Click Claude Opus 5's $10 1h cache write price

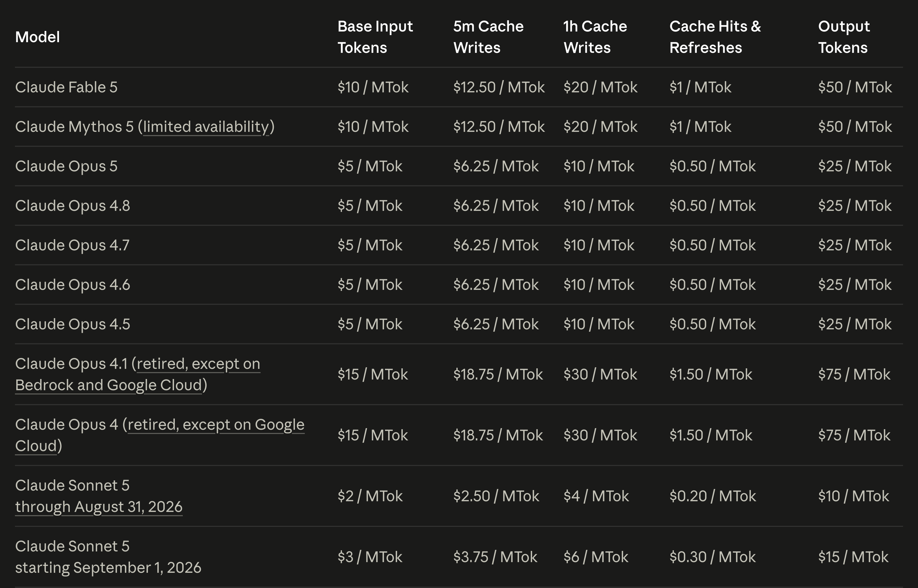coord(599,166)
